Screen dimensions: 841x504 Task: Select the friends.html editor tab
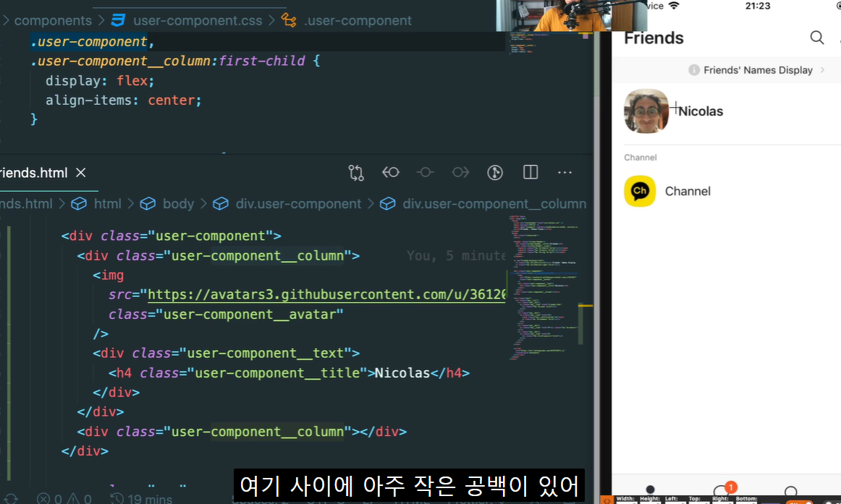(x=48, y=173)
